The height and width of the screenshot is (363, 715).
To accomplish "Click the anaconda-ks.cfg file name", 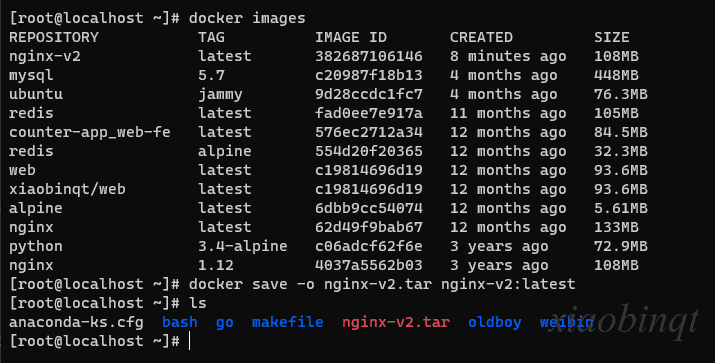I will 76,322.
